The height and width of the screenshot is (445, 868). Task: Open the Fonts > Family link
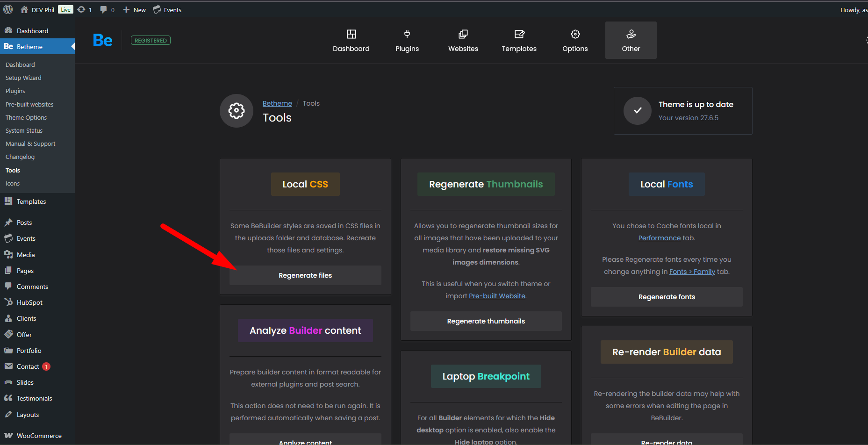pyautogui.click(x=692, y=272)
